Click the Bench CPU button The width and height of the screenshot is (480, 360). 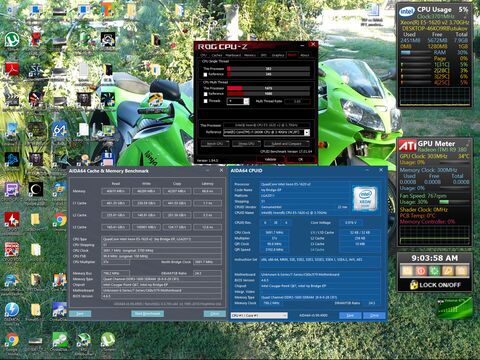click(215, 144)
